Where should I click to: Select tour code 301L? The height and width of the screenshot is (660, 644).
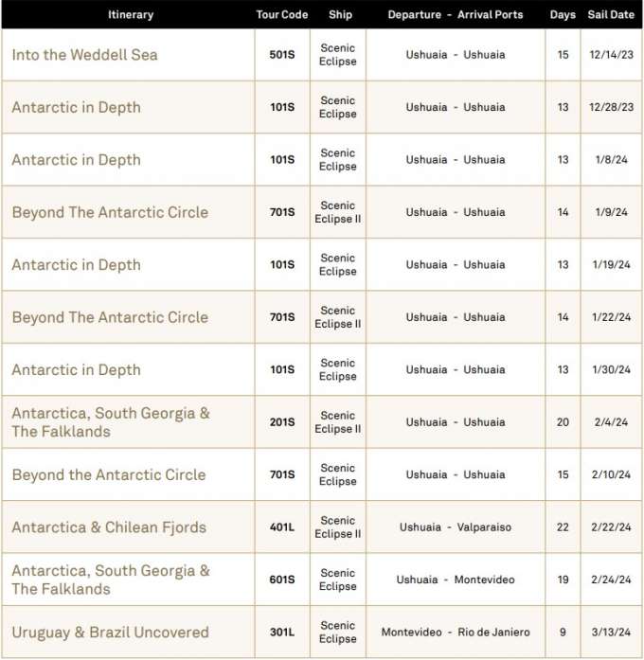282,633
